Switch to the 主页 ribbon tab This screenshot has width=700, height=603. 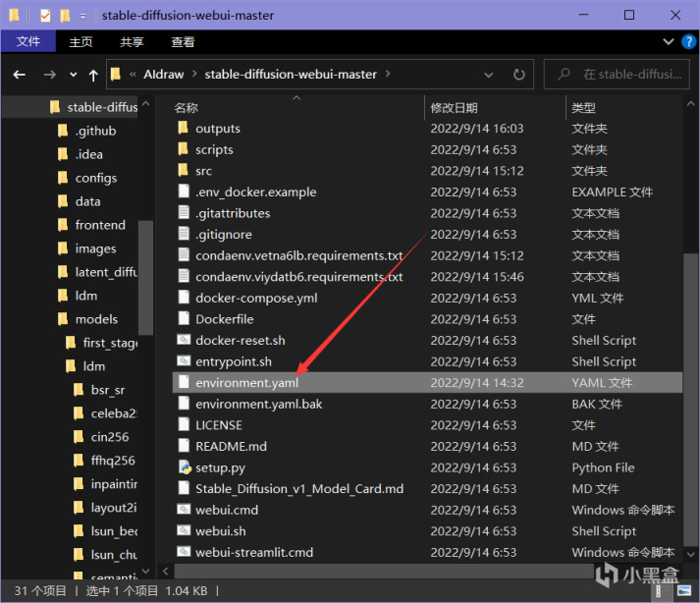pyautogui.click(x=81, y=42)
